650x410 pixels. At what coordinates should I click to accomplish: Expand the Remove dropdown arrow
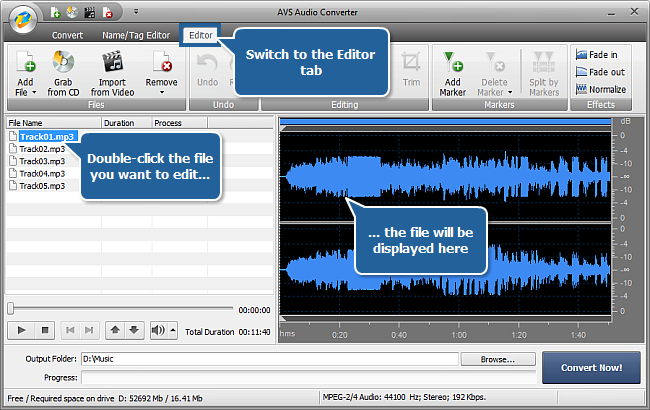(x=162, y=92)
